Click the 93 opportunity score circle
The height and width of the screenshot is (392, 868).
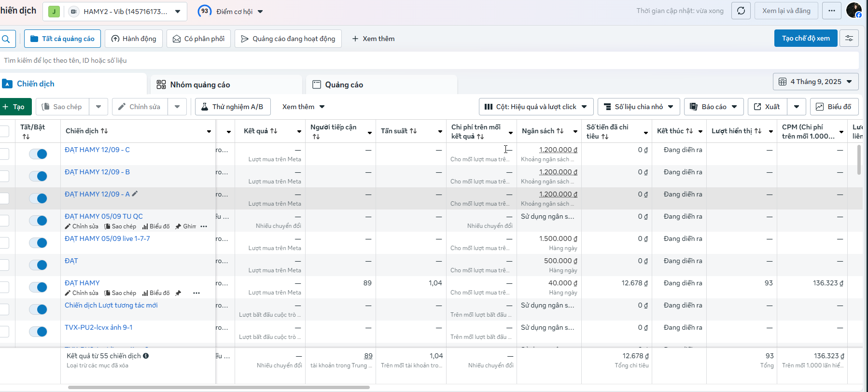[205, 11]
